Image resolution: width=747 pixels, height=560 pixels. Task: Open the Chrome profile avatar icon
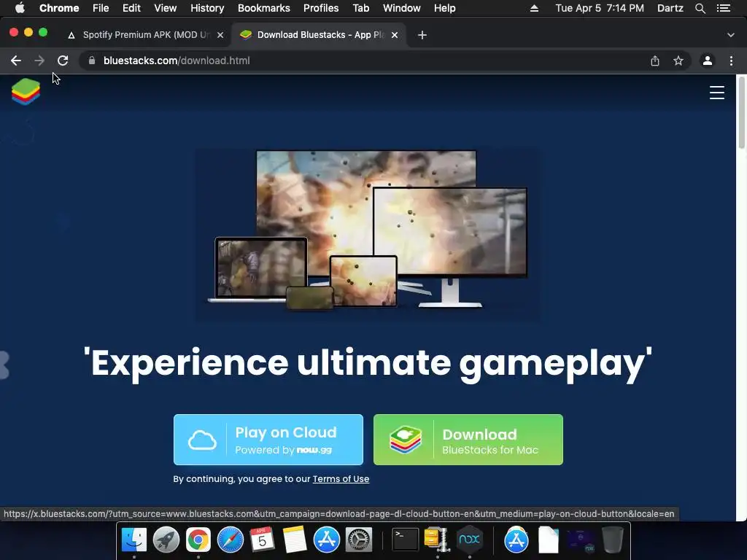pos(708,61)
